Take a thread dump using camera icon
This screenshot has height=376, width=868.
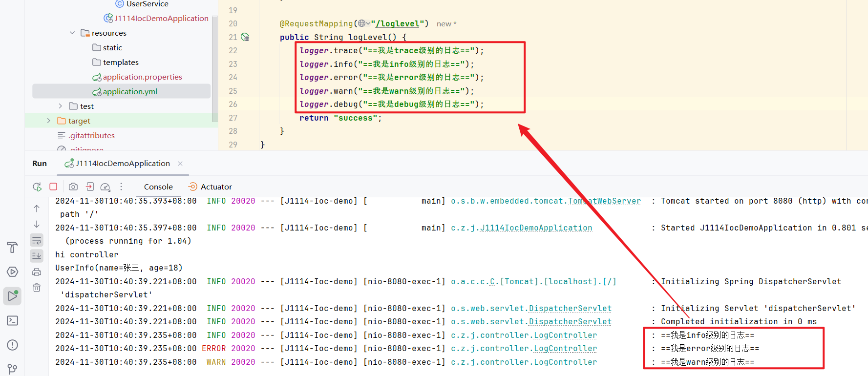pyautogui.click(x=73, y=187)
